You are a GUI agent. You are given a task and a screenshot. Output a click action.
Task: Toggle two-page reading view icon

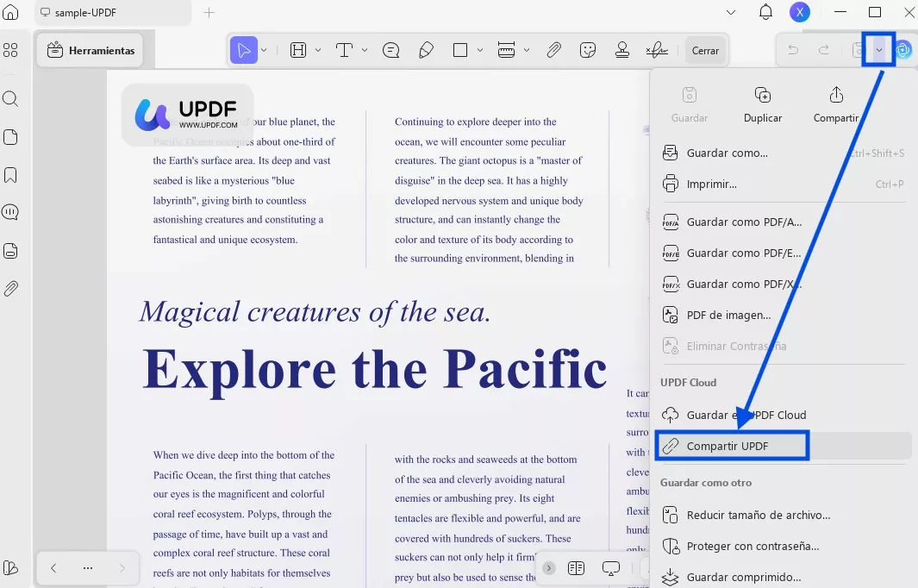[x=576, y=567]
